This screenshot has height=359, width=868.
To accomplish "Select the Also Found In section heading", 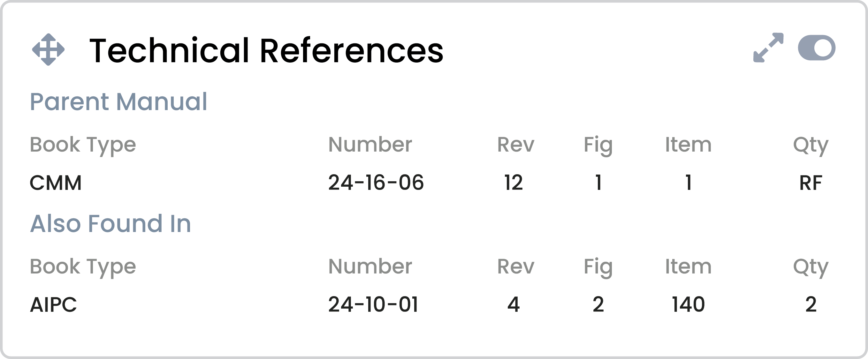I will (x=110, y=223).
